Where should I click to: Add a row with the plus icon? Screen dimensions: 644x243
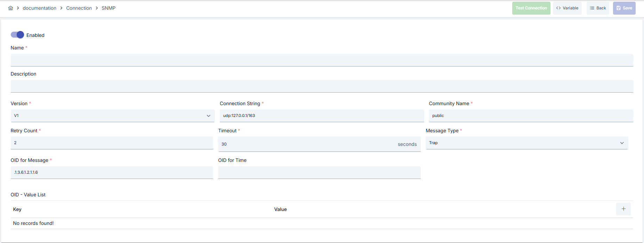tap(623, 209)
